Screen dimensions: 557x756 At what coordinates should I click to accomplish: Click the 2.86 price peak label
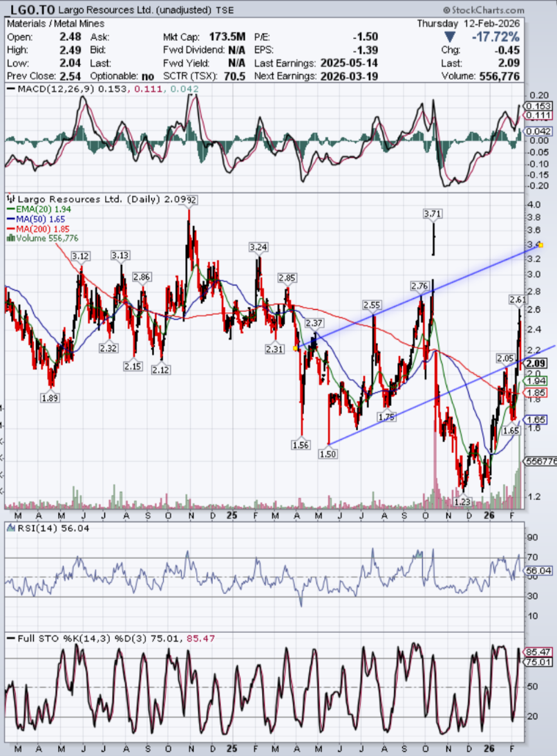click(142, 277)
